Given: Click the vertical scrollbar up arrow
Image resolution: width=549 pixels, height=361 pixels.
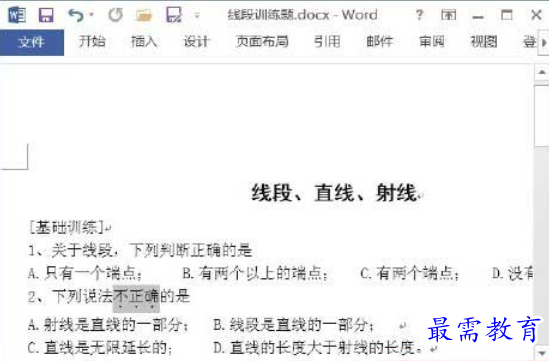Looking at the screenshot, I should click(542, 72).
